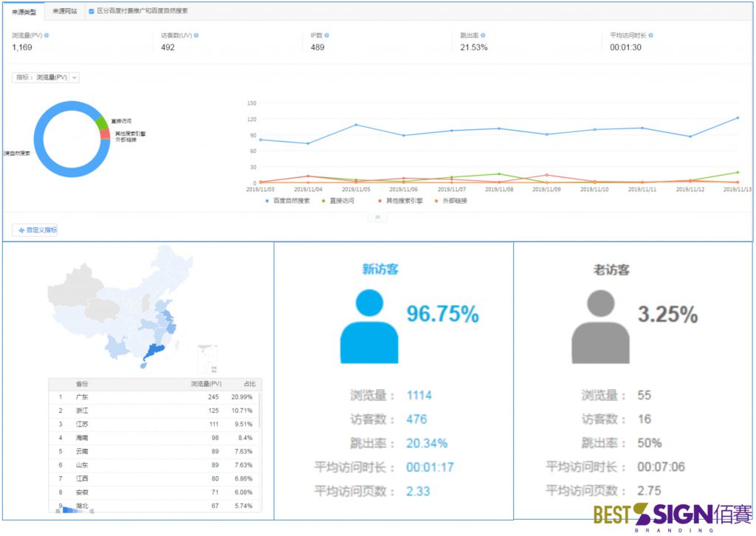Click the 2019/11/09 red data point
756x536 pixels.
[547, 175]
